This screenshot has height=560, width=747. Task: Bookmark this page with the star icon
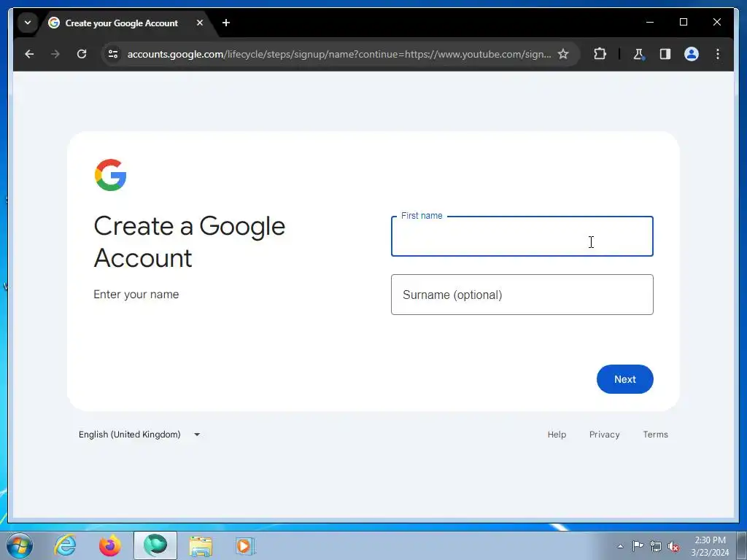(563, 54)
